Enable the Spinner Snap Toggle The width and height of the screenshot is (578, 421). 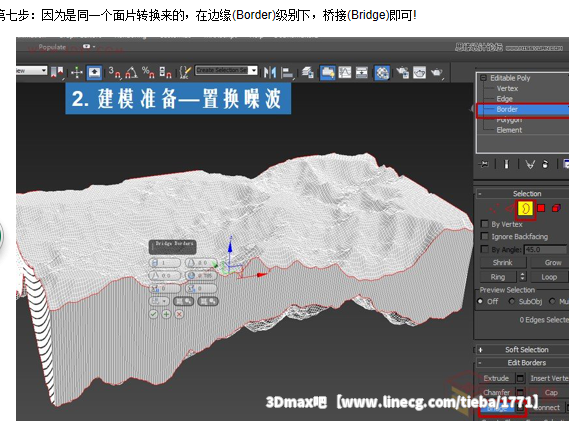[x=165, y=72]
